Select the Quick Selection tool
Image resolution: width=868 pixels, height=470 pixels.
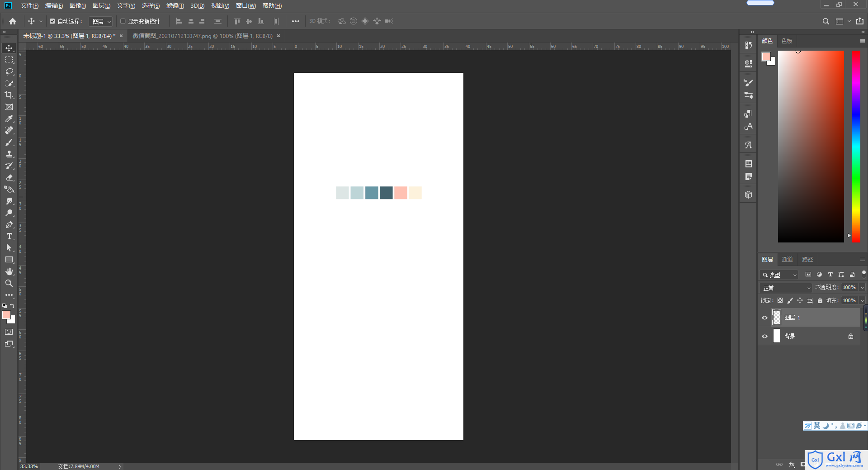[9, 83]
